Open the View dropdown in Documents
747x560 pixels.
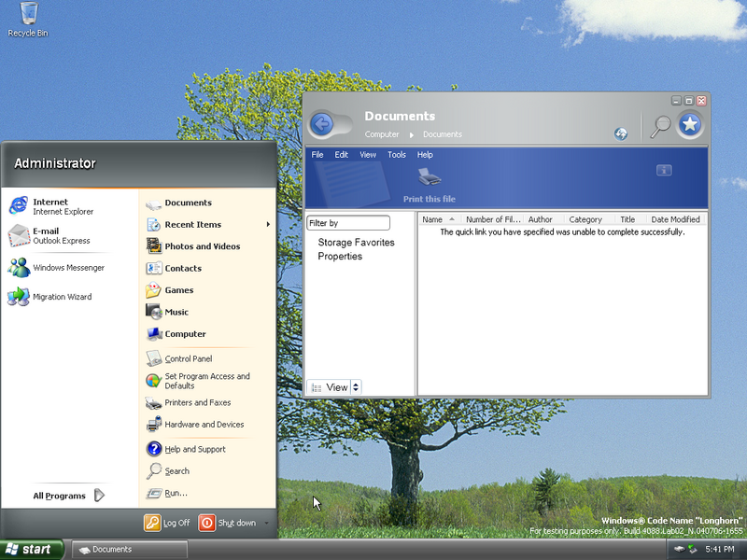click(x=356, y=387)
